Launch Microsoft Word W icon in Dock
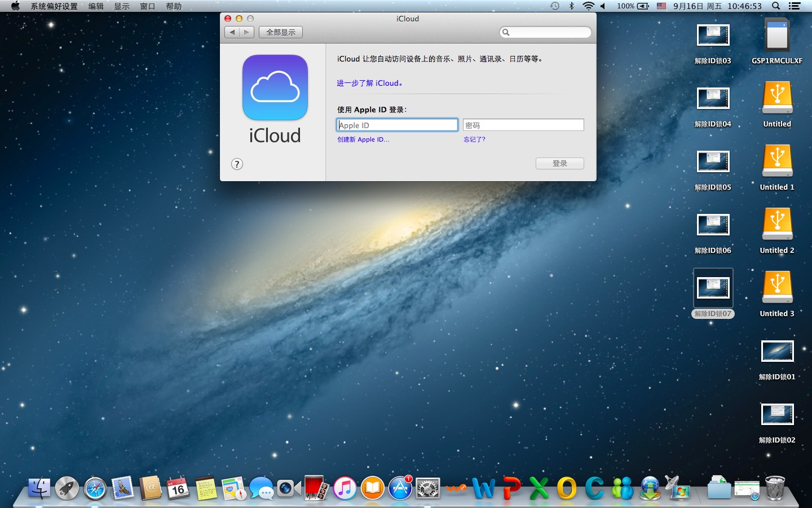Image resolution: width=812 pixels, height=508 pixels. pyautogui.click(x=484, y=488)
